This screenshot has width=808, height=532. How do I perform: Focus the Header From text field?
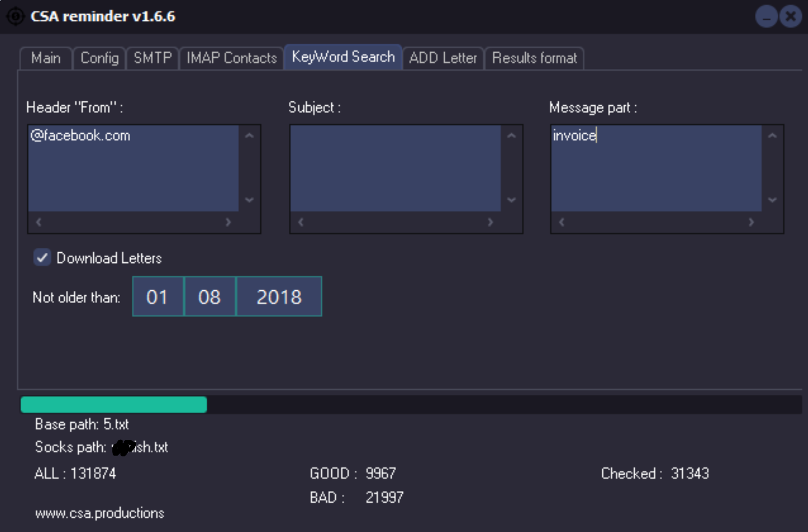(x=133, y=168)
